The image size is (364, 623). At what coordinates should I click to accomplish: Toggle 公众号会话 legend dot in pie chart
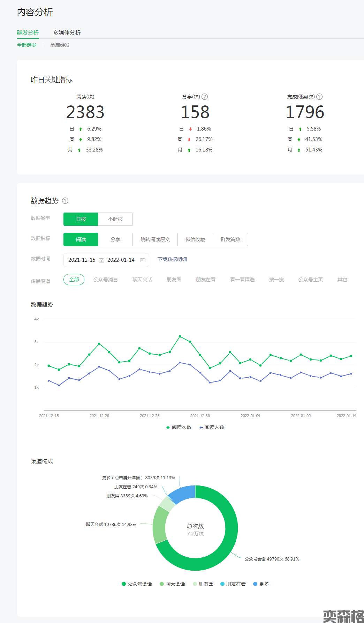pos(124,584)
